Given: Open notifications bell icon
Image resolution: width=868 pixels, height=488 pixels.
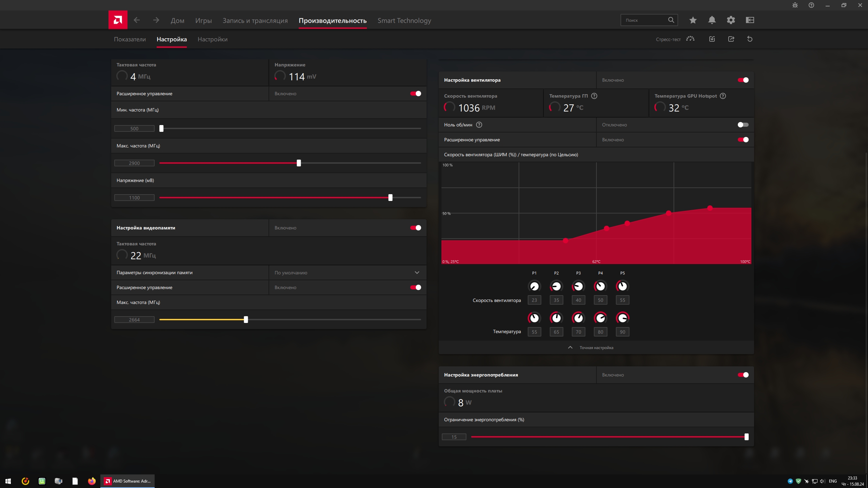Looking at the screenshot, I should tap(712, 20).
